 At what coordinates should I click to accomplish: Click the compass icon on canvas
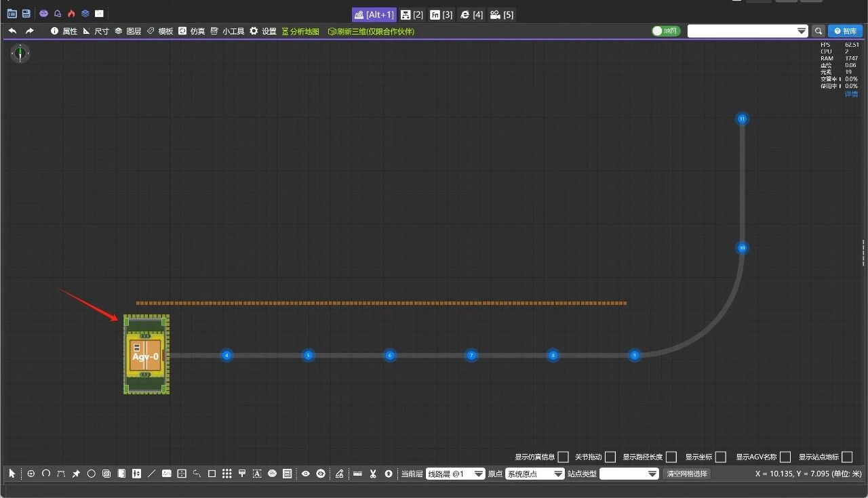pos(20,54)
